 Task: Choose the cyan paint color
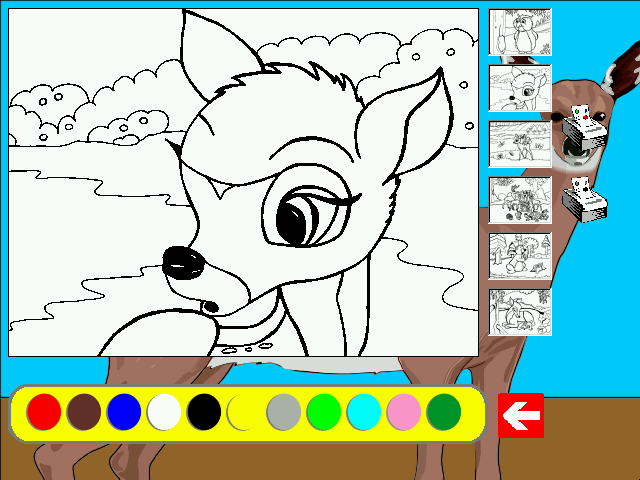coord(364,412)
